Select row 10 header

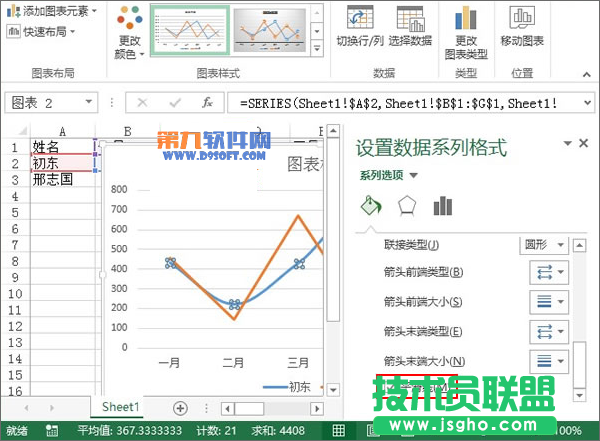(x=15, y=294)
